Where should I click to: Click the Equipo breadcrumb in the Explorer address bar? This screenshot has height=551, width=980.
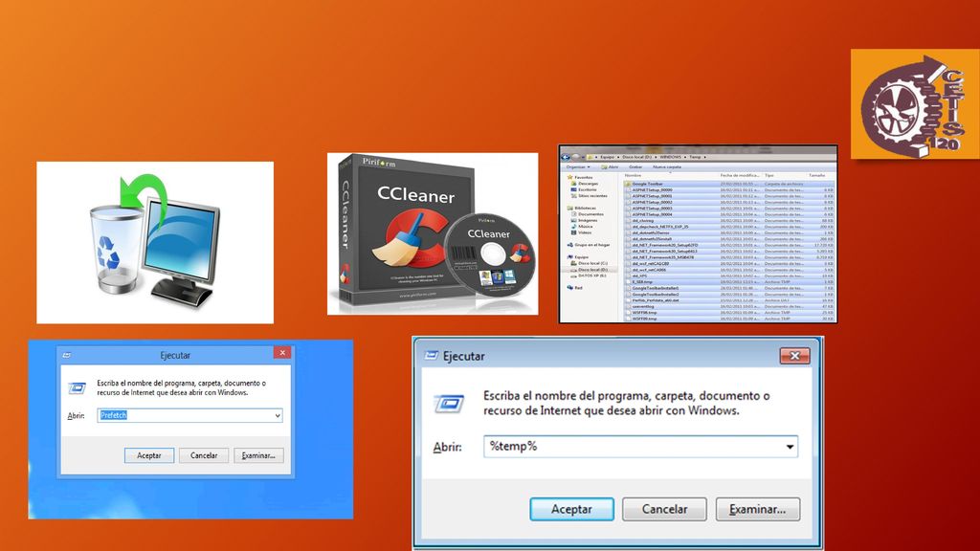(608, 157)
